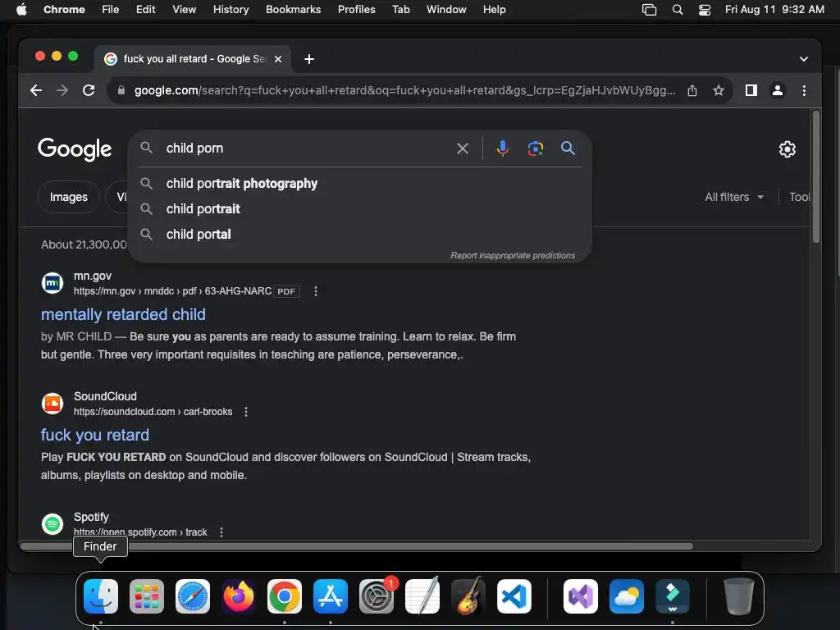Click the SoundCloud site favicon
840x630 pixels.
pyautogui.click(x=52, y=404)
